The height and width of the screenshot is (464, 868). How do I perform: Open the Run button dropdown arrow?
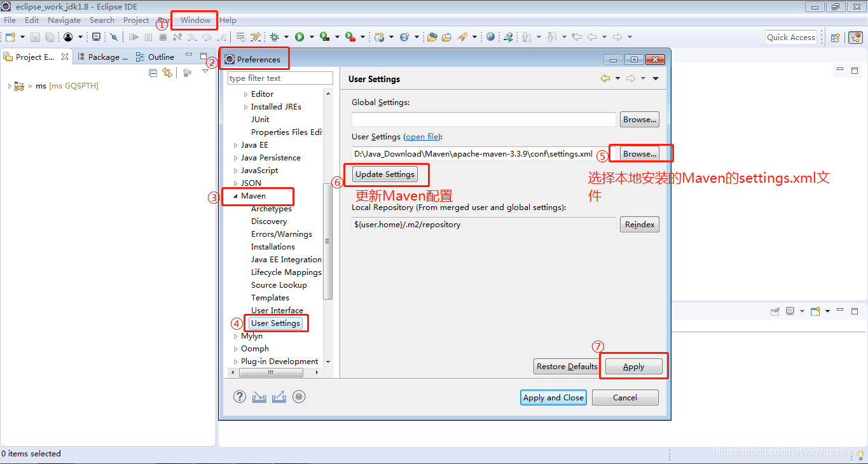(312, 37)
